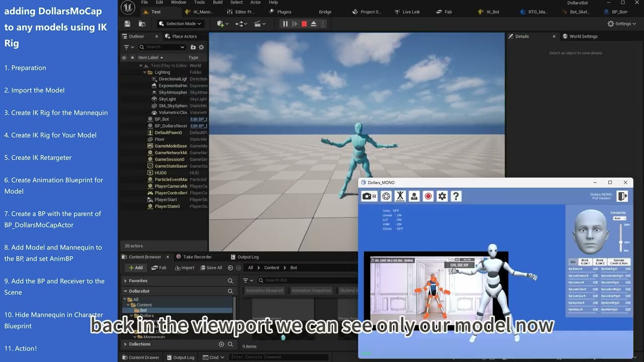Open the camera source button in Dollars_MONO
644x362 pixels.
369,196
